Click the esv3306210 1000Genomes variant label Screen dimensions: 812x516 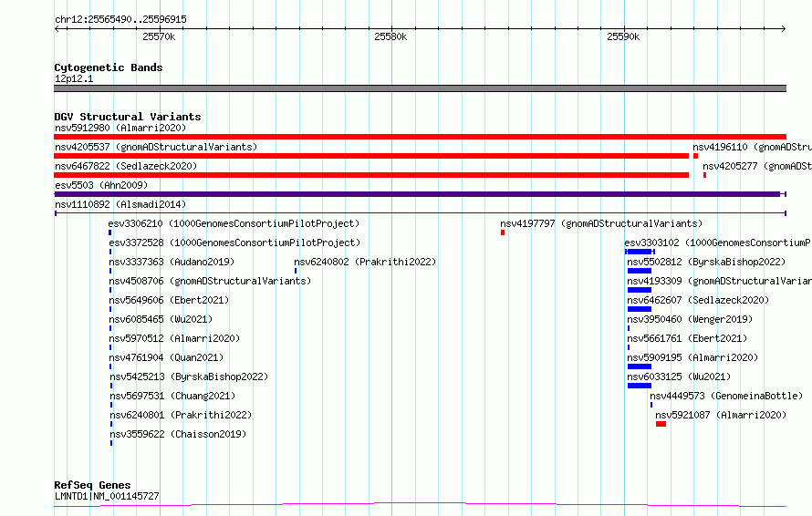coord(234,223)
